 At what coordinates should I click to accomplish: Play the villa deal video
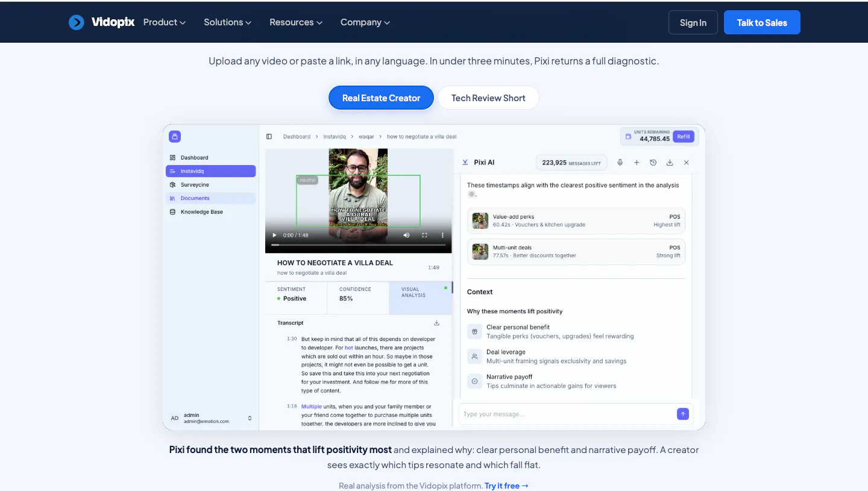274,235
